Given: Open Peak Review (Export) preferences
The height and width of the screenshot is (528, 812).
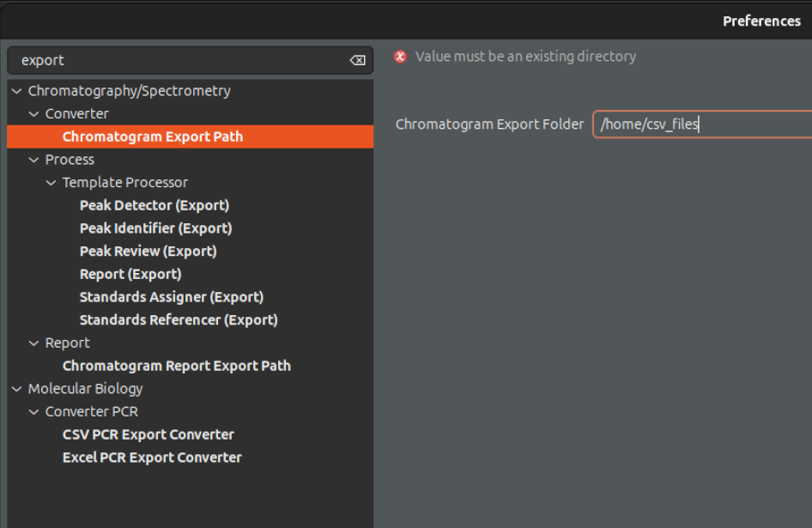Looking at the screenshot, I should pyautogui.click(x=148, y=252).
